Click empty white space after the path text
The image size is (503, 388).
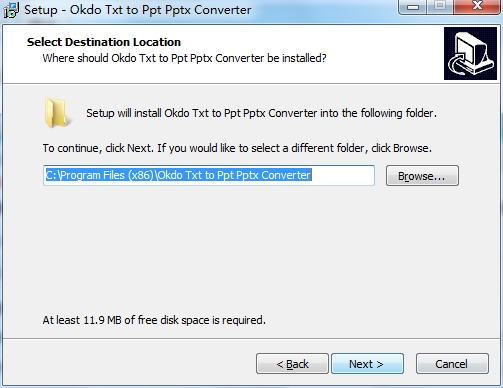tap(343, 175)
